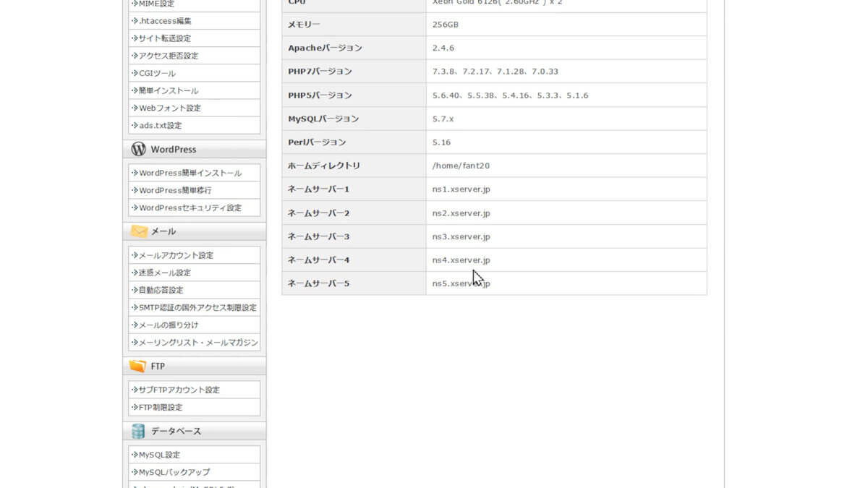Click the ネームサーバー2 label

[x=319, y=213]
